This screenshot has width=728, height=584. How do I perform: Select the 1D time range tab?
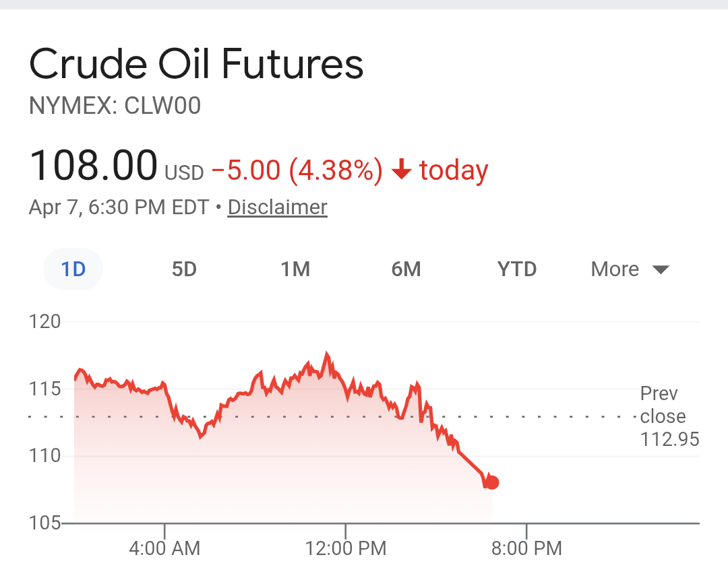click(x=73, y=269)
